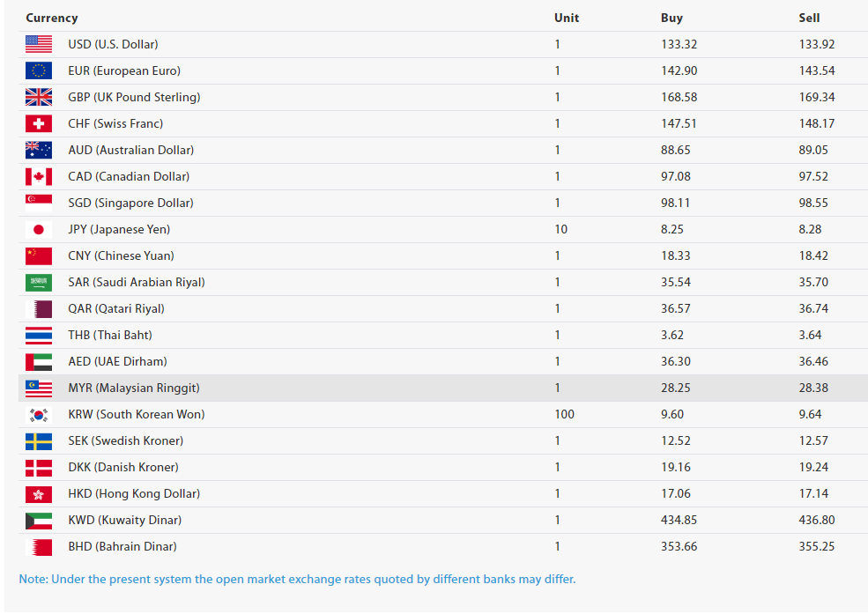The image size is (868, 614).
Task: Click the Sell column header
Action: pos(809,18)
